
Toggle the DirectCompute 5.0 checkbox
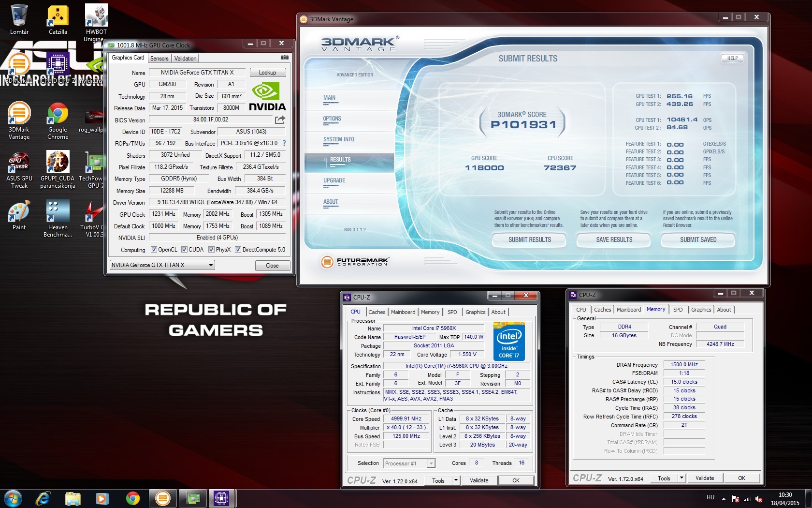(x=238, y=250)
